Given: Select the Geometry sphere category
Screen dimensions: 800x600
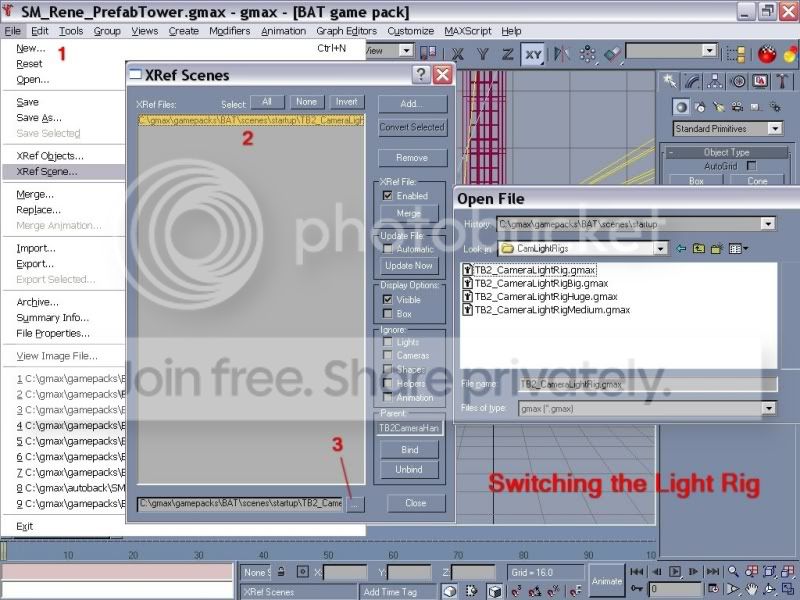Looking at the screenshot, I should coord(681,107).
